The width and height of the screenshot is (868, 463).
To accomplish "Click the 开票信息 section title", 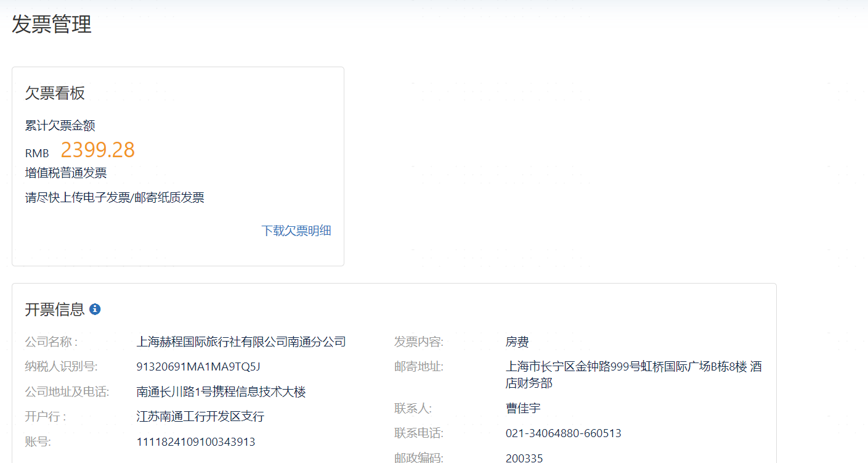I will coord(55,309).
